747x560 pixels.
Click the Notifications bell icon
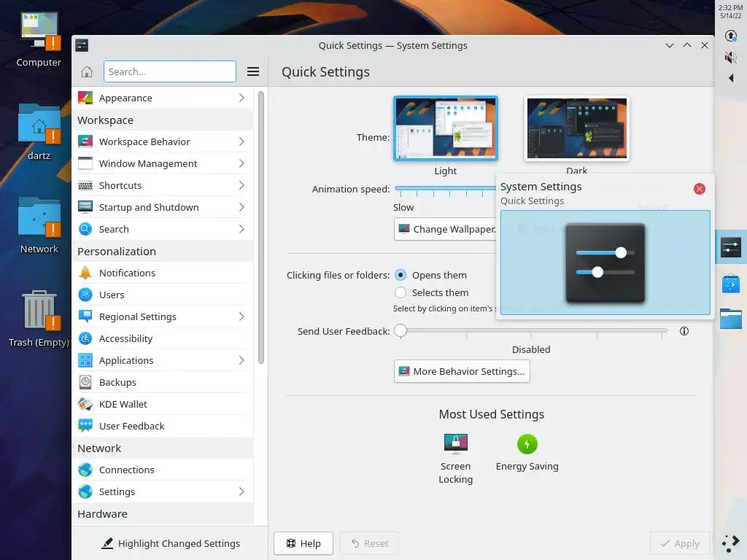[x=85, y=273]
